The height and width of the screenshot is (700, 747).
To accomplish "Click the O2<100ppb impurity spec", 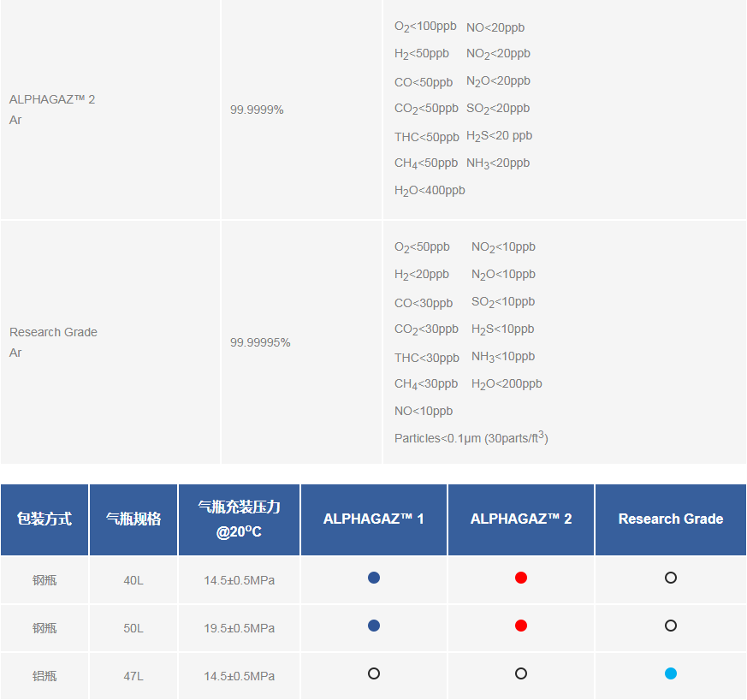I will tap(425, 27).
